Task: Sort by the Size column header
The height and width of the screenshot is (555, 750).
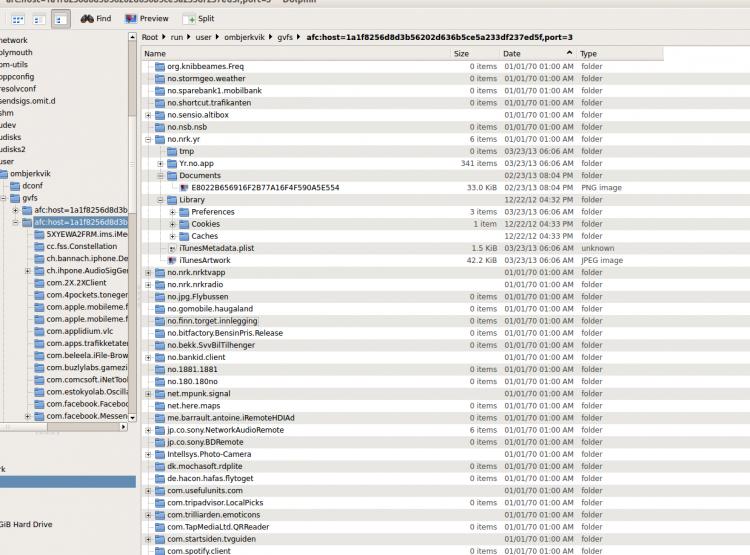Action: pyautogui.click(x=474, y=54)
